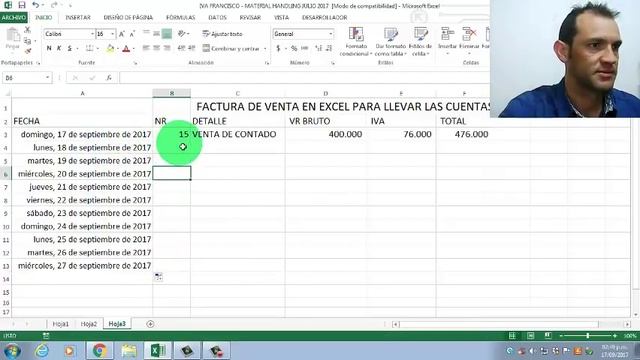Decrease decimal places
Viewport: 640px width, 360px height.
click(329, 49)
